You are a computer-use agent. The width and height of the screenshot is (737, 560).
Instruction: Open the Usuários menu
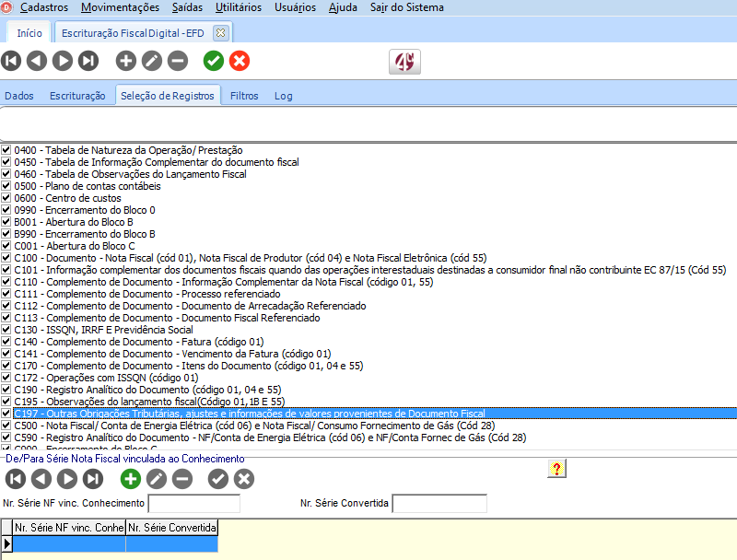coord(295,7)
